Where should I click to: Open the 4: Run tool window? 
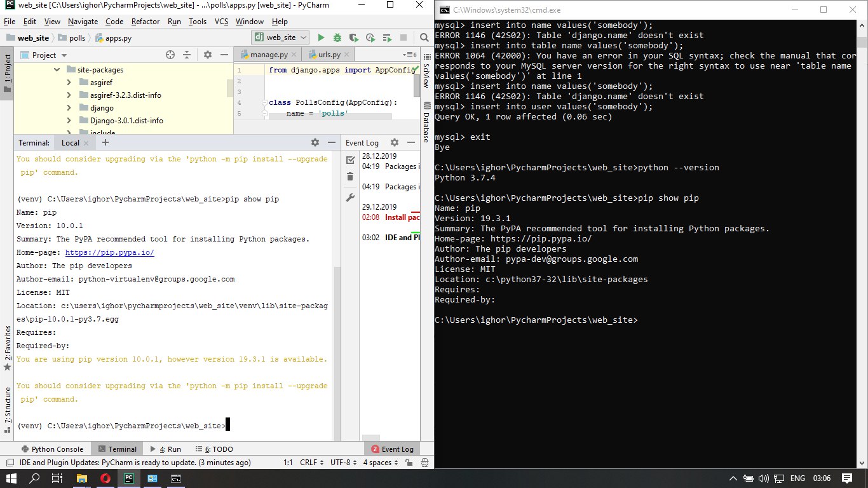165,449
